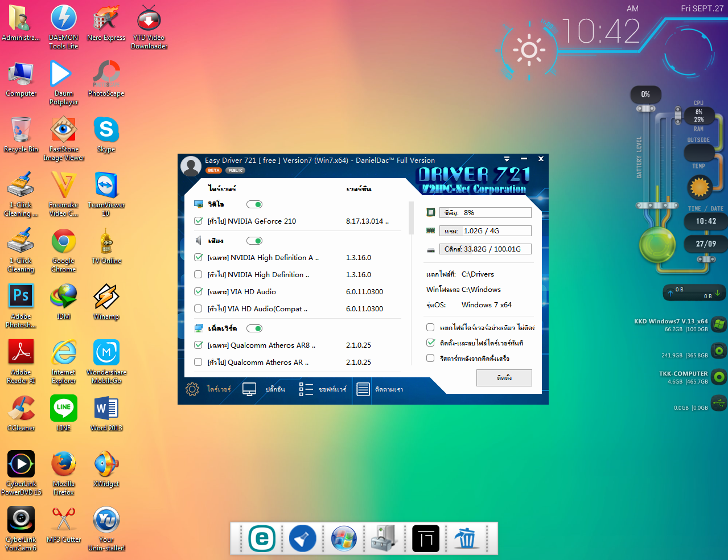Viewport: 728px width, 560px height.
Task: Click the driver list vertical scrollbar
Action: point(412,218)
